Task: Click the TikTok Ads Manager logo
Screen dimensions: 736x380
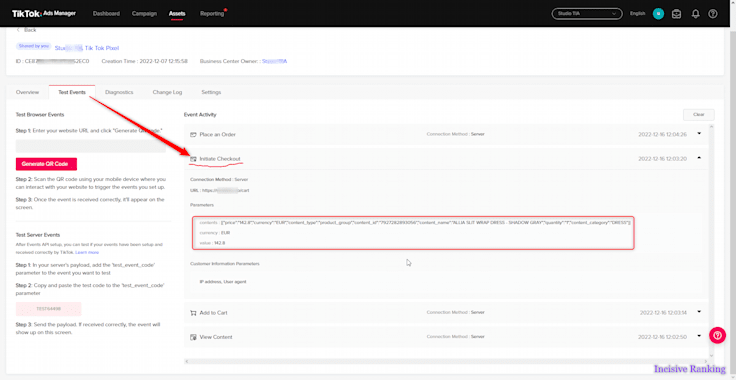Action: pyautogui.click(x=44, y=13)
